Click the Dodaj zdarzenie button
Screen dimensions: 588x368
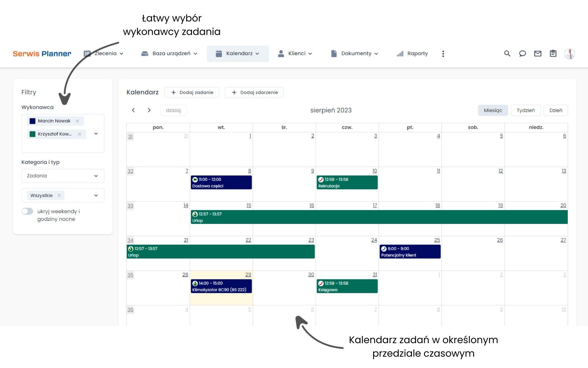pyautogui.click(x=254, y=92)
